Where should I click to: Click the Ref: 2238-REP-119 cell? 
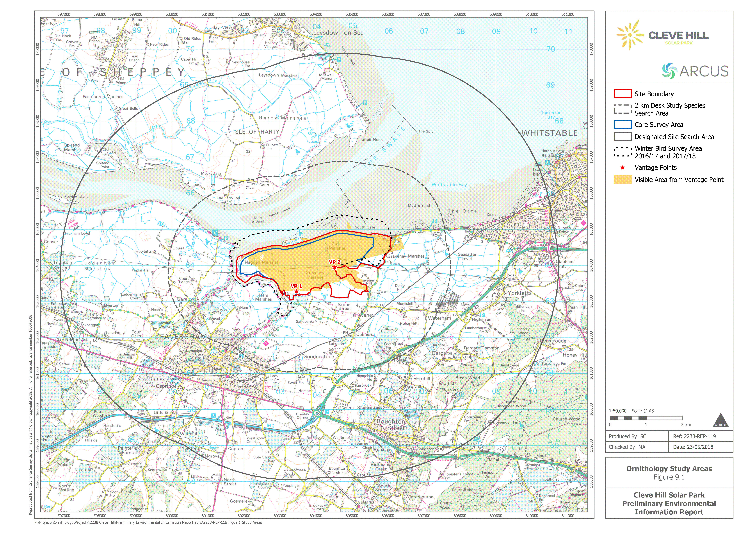pyautogui.click(x=694, y=436)
